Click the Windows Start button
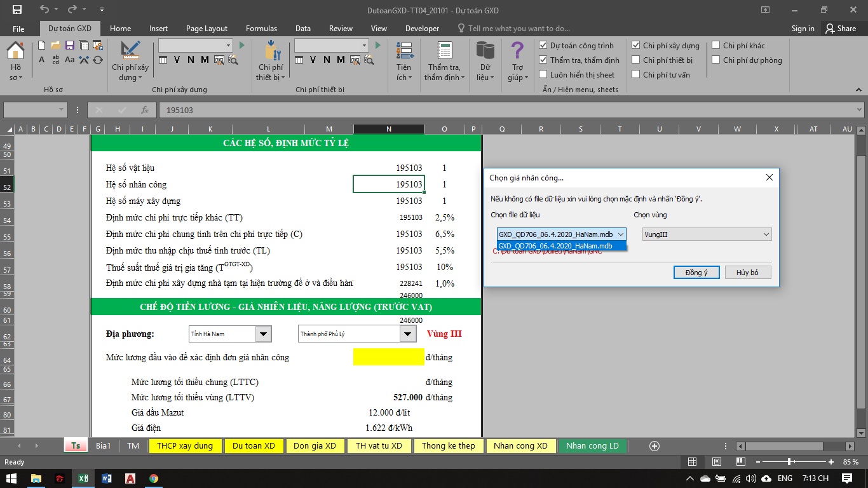This screenshot has width=868, height=488. coord(11,478)
